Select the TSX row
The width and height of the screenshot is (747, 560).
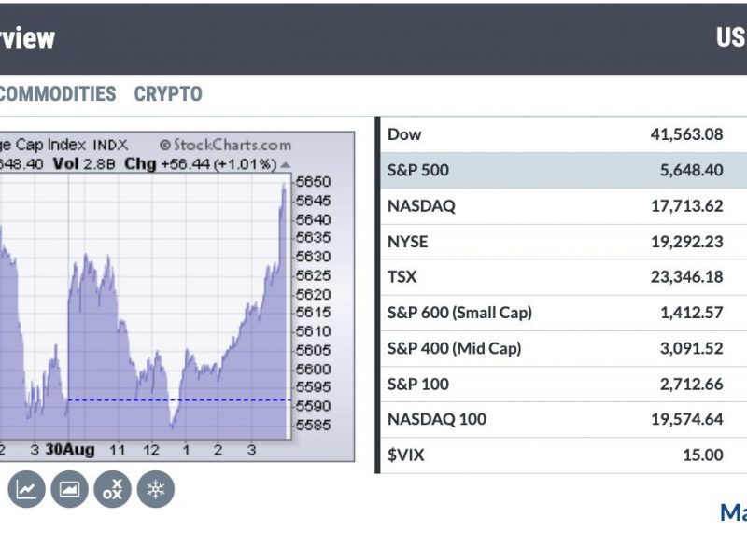[x=564, y=277]
